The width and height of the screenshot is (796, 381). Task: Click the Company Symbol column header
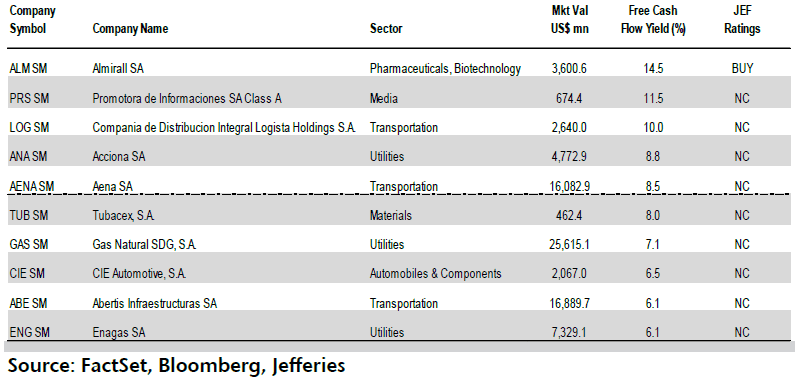[32, 20]
